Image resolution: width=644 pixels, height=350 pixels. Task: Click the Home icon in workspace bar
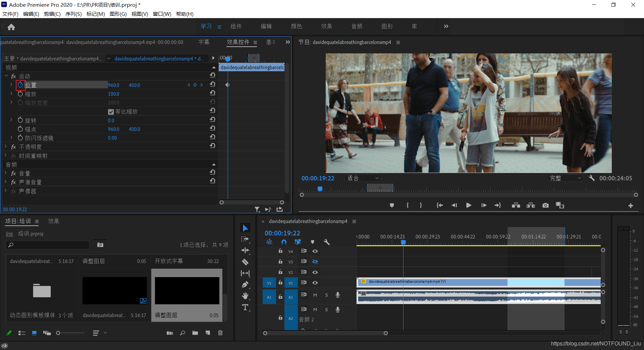point(11,27)
